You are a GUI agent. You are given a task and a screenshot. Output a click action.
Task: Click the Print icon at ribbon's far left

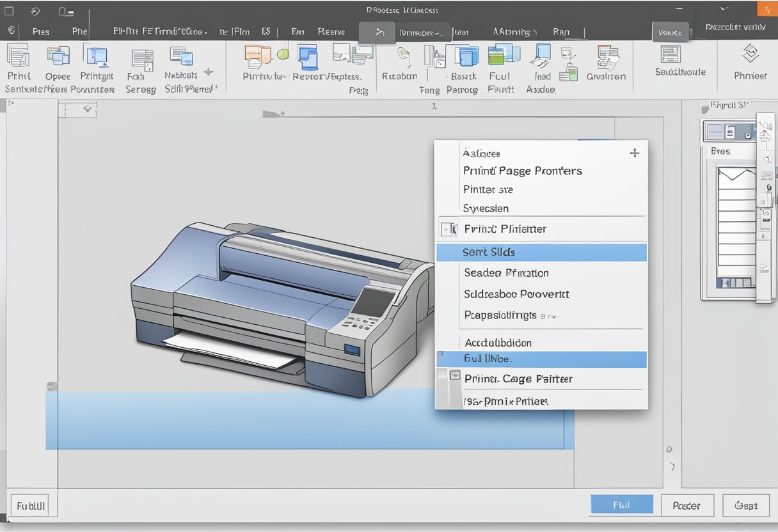pyautogui.click(x=18, y=56)
